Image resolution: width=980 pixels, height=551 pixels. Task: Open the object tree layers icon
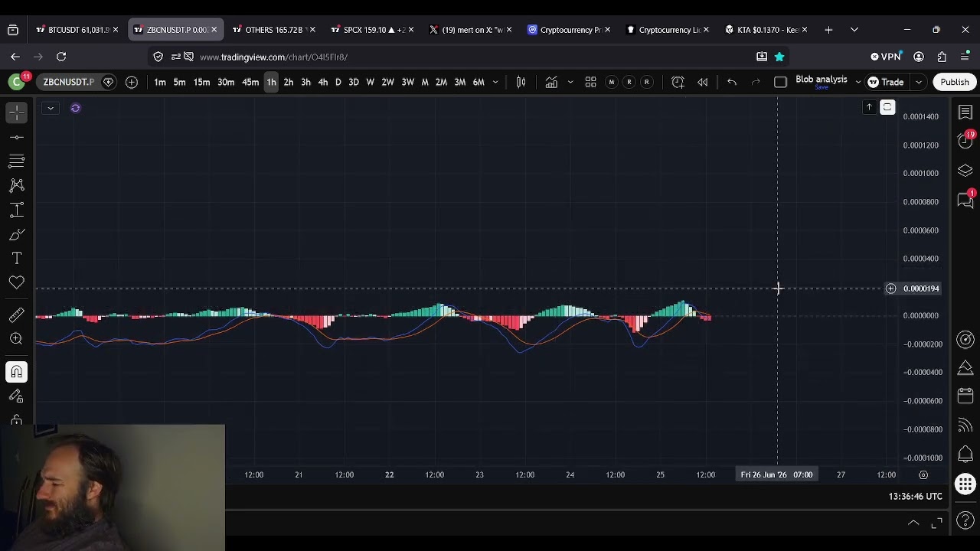click(x=965, y=171)
